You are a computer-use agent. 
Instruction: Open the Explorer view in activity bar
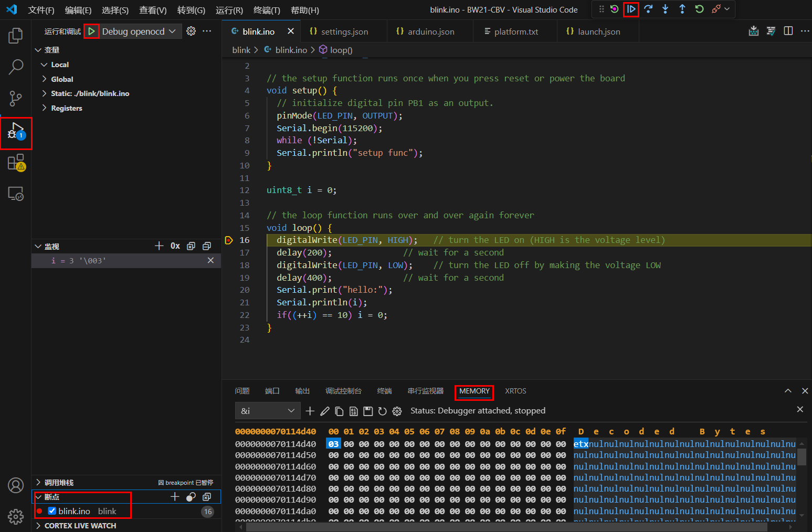(16, 36)
